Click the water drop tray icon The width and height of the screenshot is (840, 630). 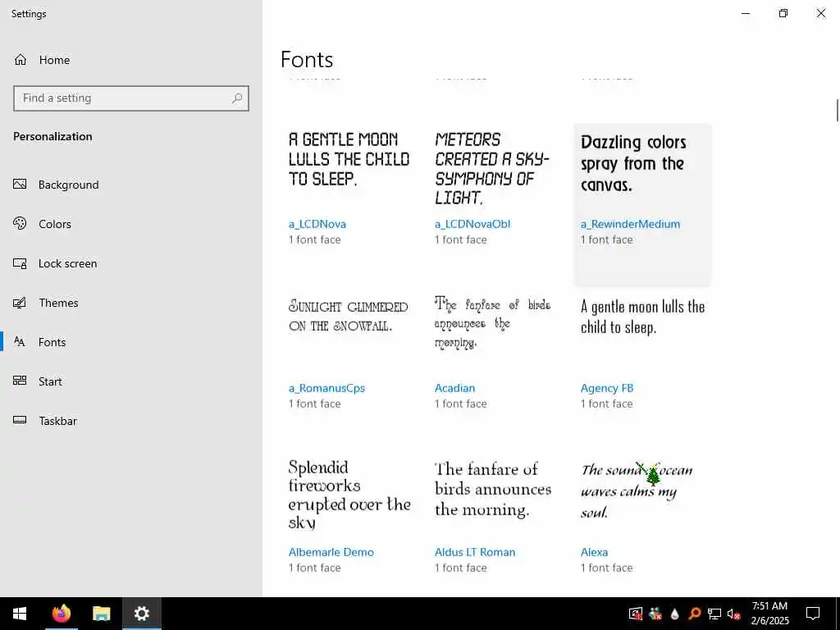coord(674,614)
